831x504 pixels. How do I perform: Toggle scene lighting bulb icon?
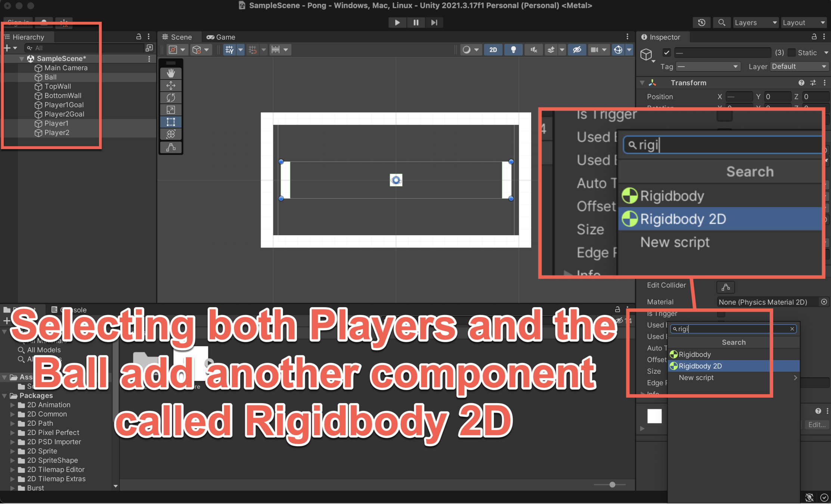514,50
